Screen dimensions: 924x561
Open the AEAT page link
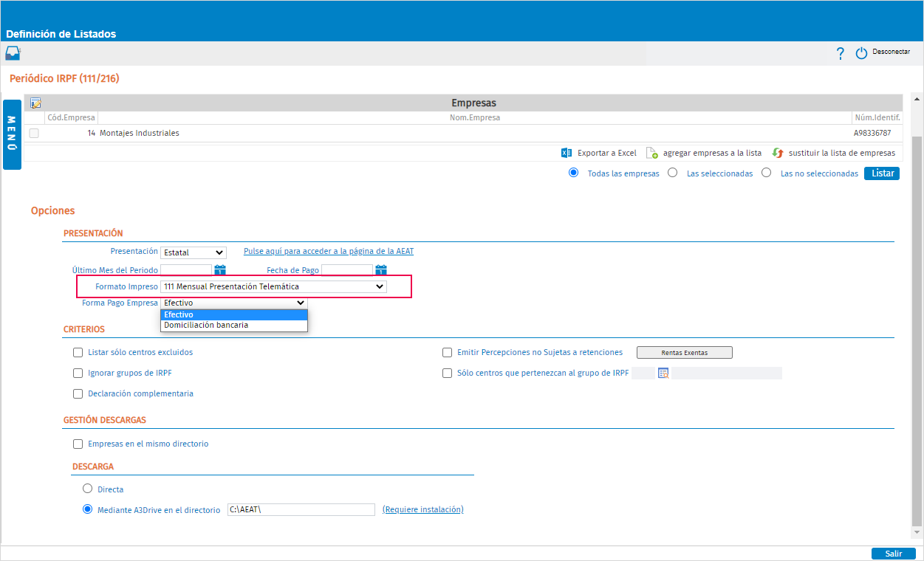click(329, 252)
